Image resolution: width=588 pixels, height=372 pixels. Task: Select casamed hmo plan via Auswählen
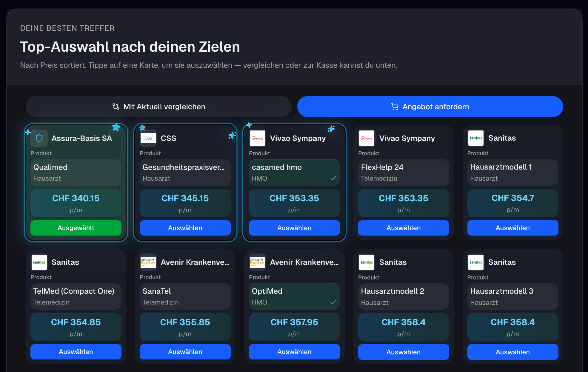point(294,228)
